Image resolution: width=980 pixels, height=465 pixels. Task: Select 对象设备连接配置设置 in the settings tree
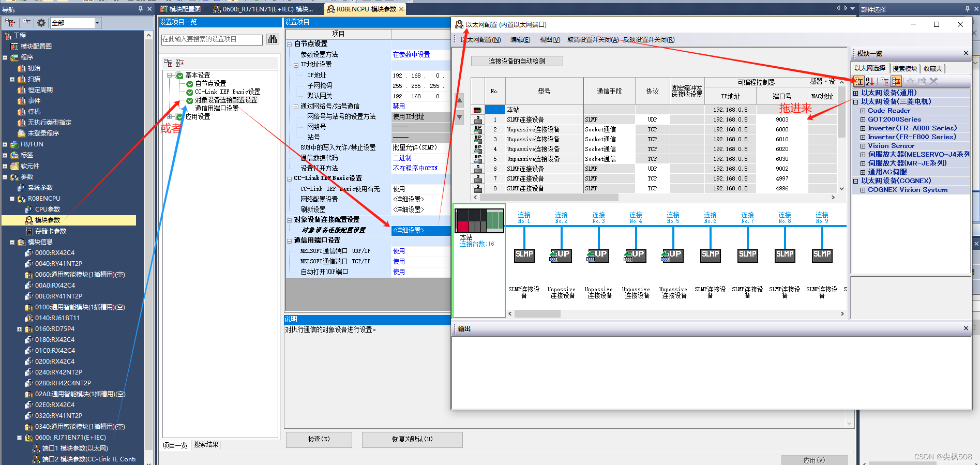click(x=225, y=100)
